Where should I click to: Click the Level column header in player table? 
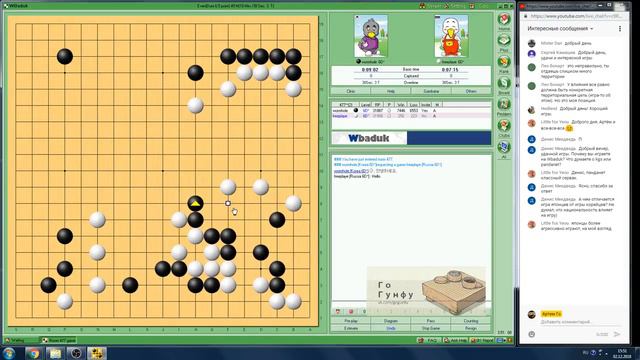pos(366,105)
